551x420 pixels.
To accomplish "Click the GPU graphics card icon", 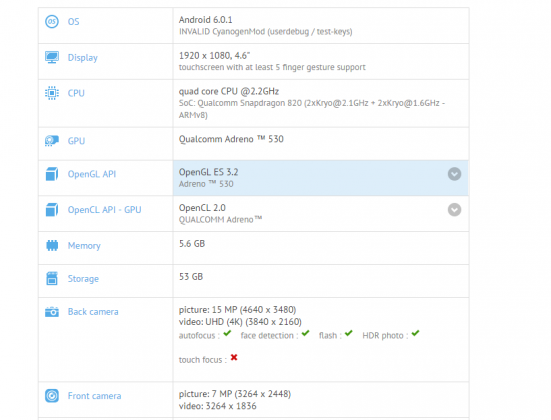I will click(x=52, y=141).
